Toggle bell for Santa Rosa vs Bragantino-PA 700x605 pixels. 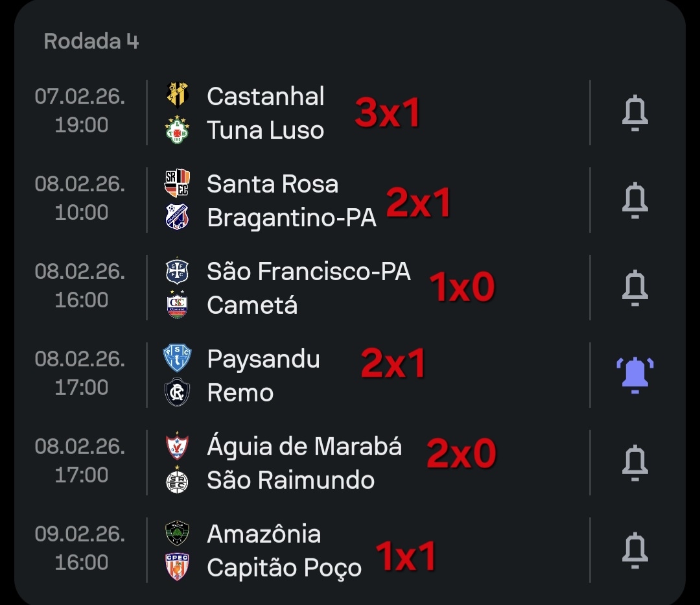pyautogui.click(x=635, y=200)
